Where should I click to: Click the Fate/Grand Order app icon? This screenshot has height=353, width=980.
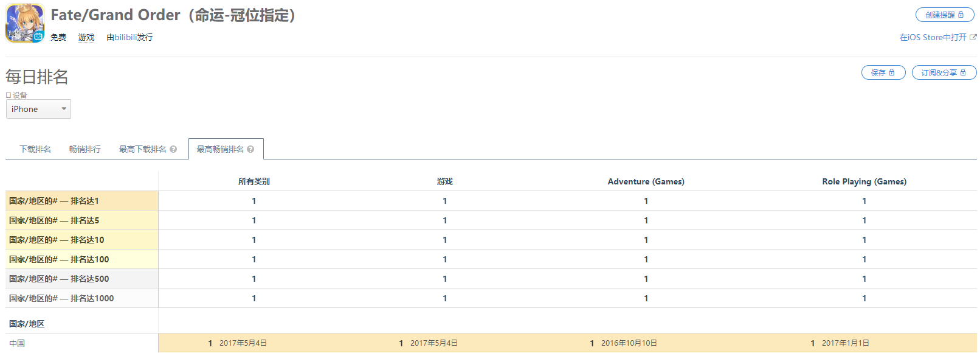tap(25, 23)
